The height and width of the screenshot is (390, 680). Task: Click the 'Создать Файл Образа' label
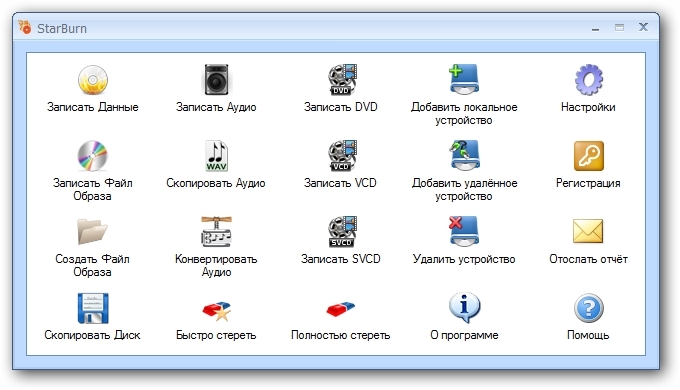(x=92, y=265)
